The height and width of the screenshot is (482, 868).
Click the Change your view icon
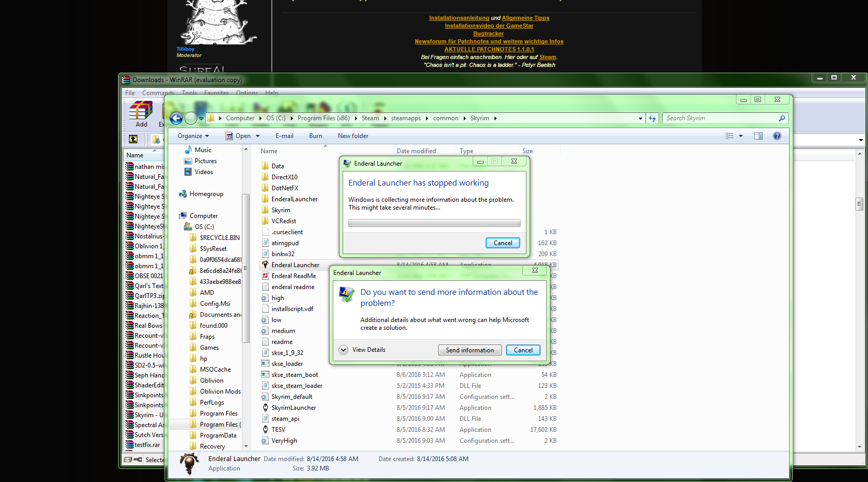[730, 136]
